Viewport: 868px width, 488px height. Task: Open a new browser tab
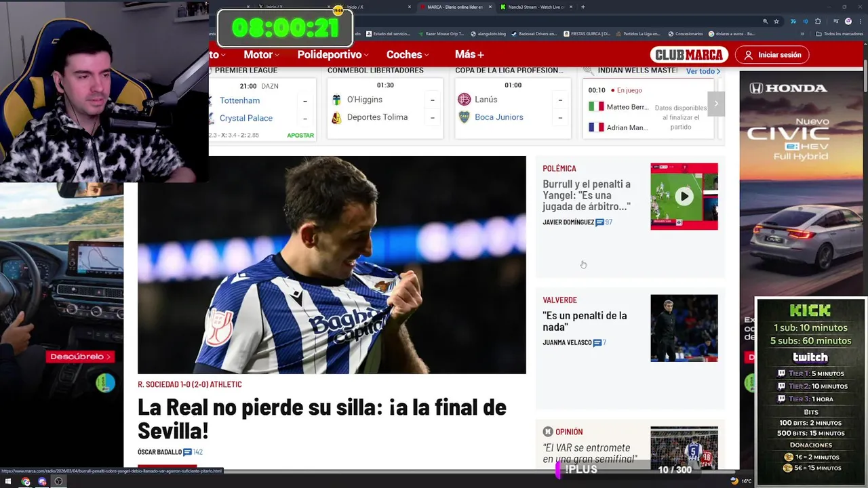click(583, 7)
